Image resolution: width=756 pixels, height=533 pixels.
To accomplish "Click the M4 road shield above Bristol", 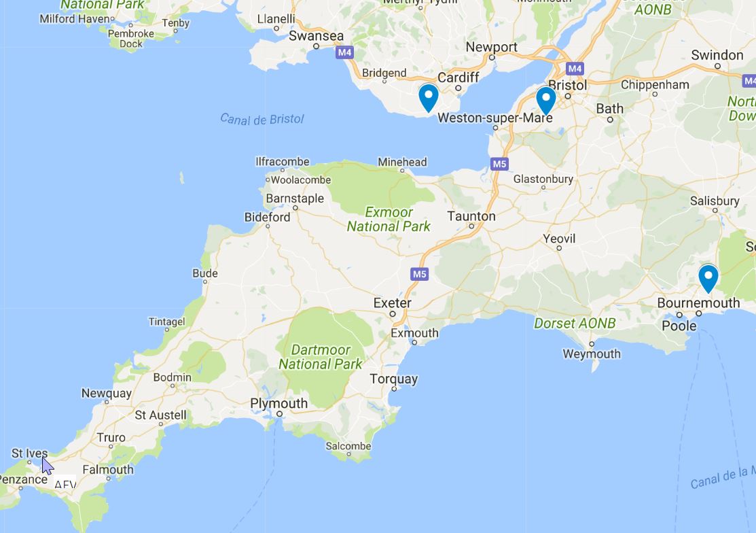I will pos(575,69).
